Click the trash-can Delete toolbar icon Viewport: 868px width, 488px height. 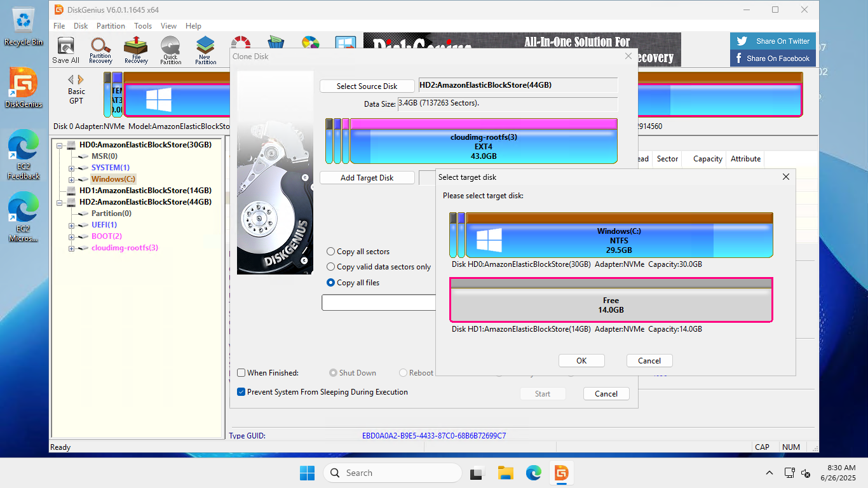coord(276,42)
